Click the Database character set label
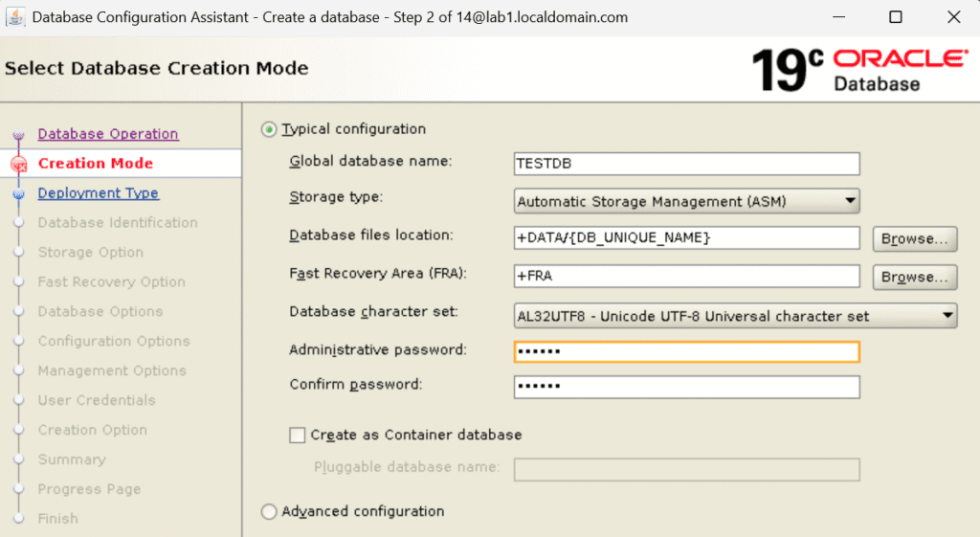 374,311
